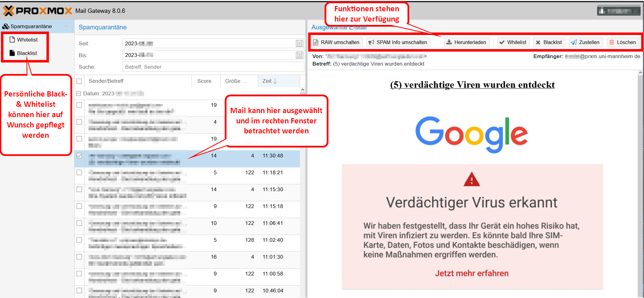644x298 pixels.
Task: Click the Google logo in email preview
Action: [472, 135]
